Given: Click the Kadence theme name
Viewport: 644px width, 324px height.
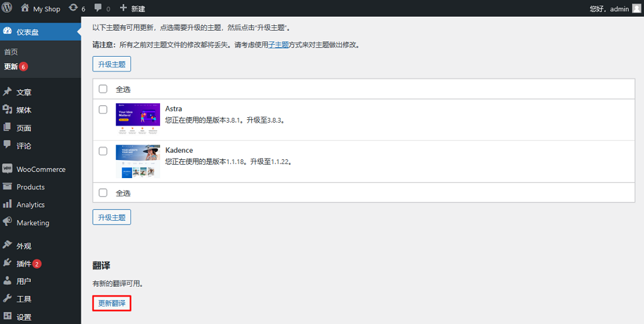Looking at the screenshot, I should (179, 150).
